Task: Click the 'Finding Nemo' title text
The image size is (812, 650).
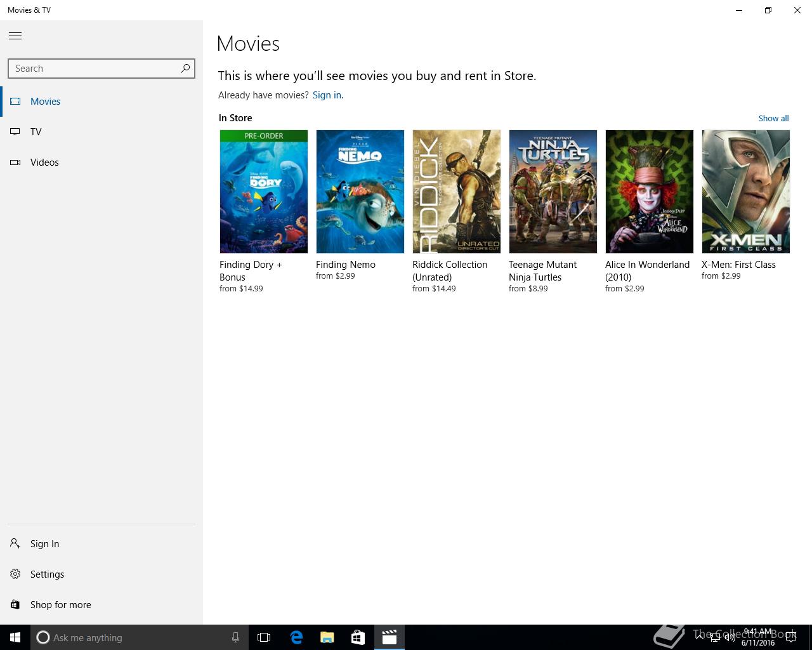Action: [346, 265]
